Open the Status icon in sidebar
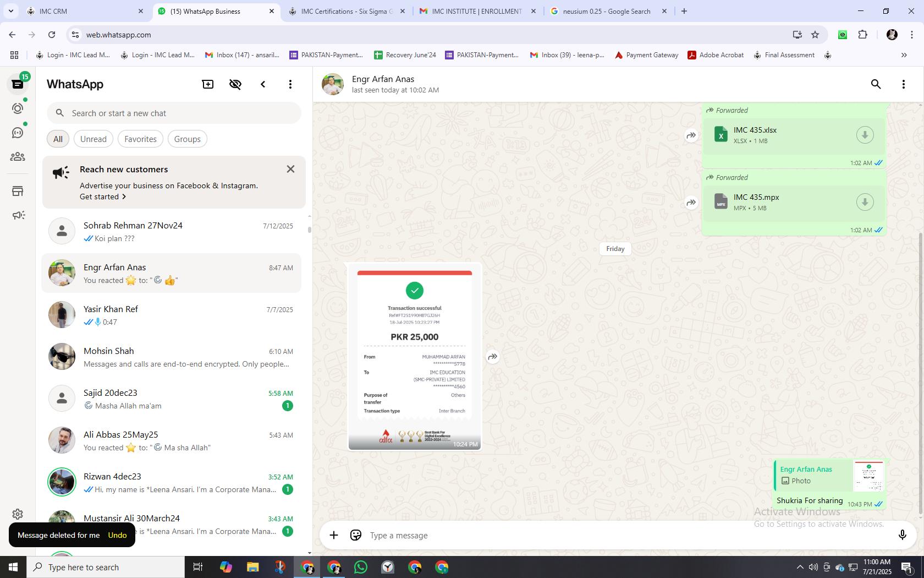 (18, 108)
